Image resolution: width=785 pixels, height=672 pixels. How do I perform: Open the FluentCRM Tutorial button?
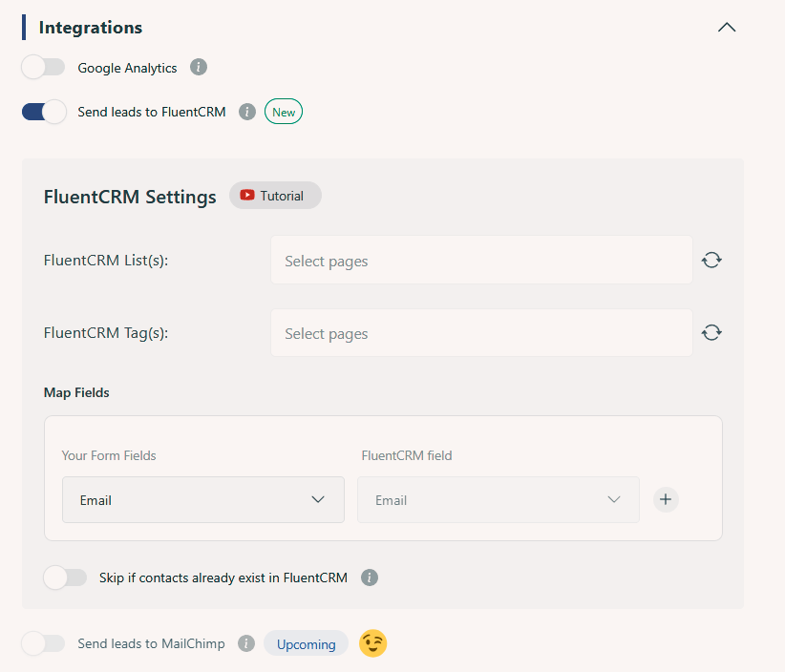[x=275, y=196]
